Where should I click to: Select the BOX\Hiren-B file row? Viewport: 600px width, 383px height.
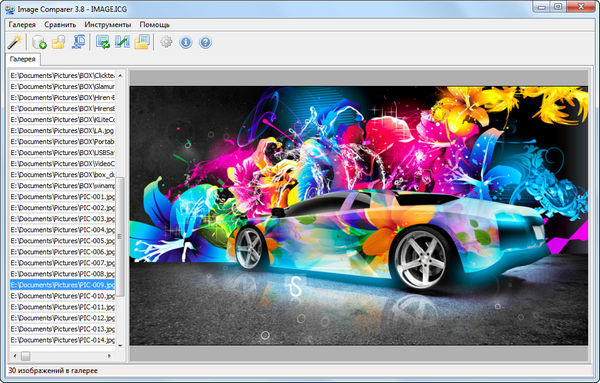click(62, 98)
